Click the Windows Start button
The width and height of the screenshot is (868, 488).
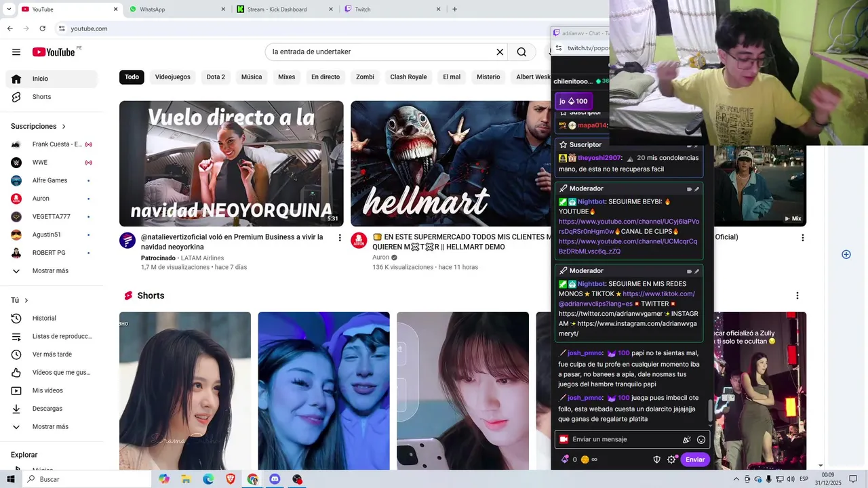coord(11,479)
